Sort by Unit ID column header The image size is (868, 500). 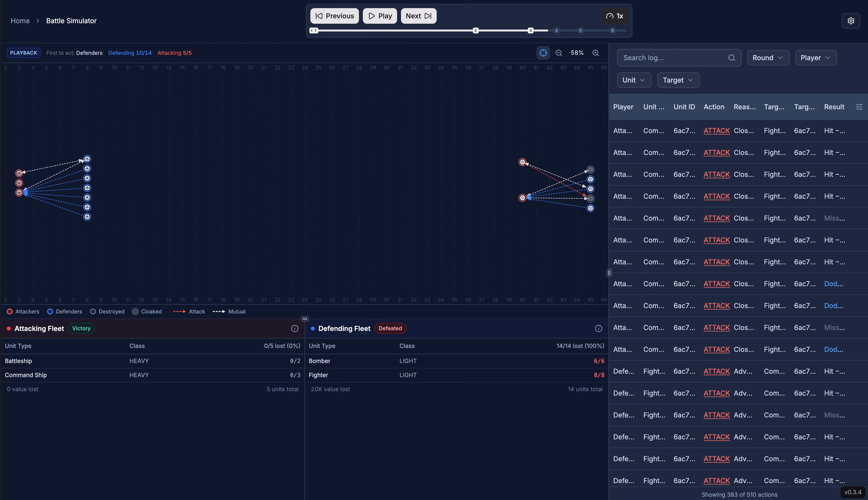coord(684,107)
